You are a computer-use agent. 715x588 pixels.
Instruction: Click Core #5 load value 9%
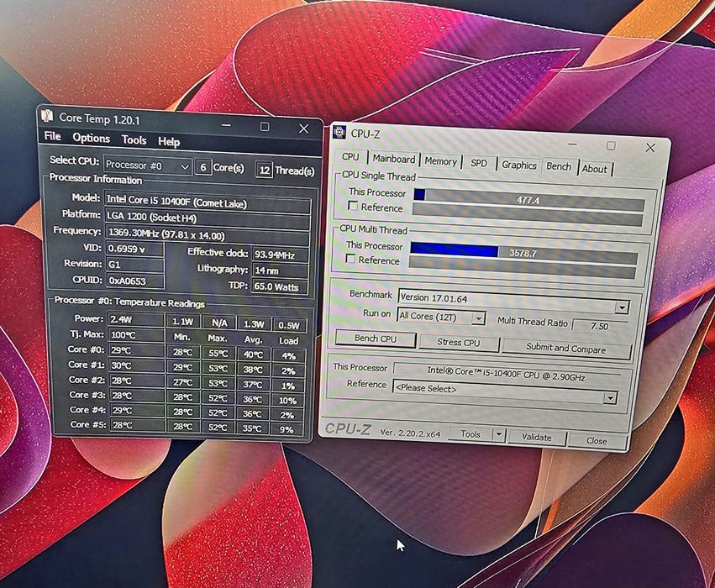click(287, 429)
